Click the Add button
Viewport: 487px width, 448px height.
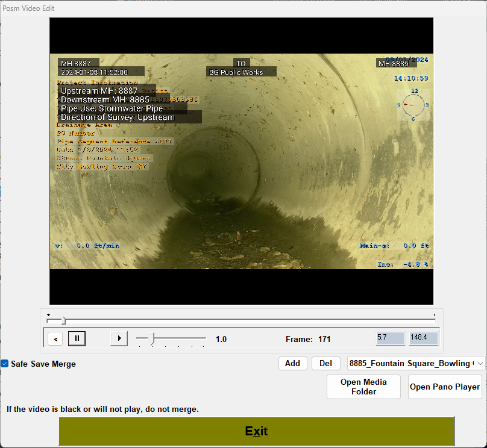pos(292,363)
